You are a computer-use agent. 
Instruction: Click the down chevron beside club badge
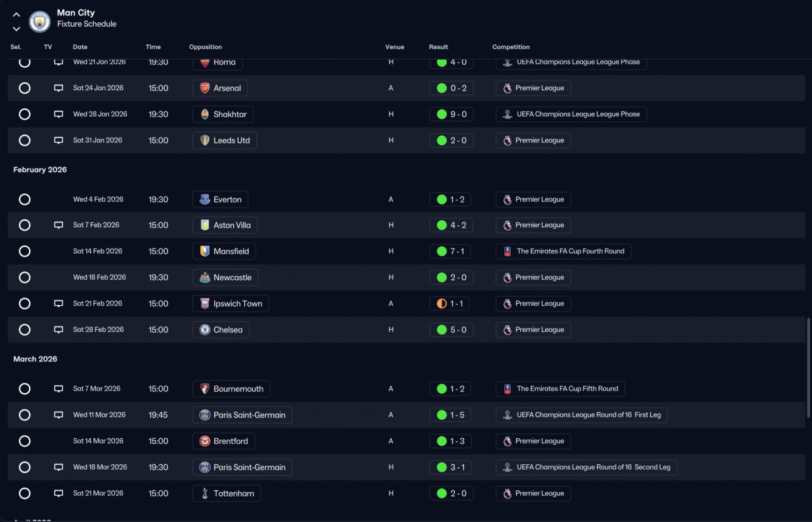pos(16,29)
